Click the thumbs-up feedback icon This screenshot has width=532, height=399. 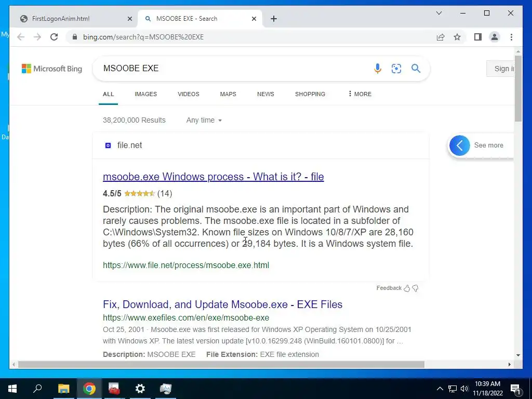pyautogui.click(x=407, y=288)
